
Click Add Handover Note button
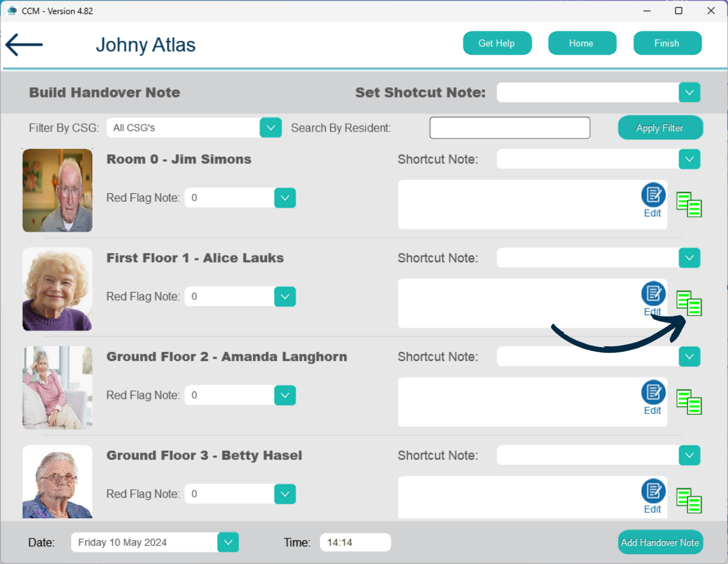(660, 542)
